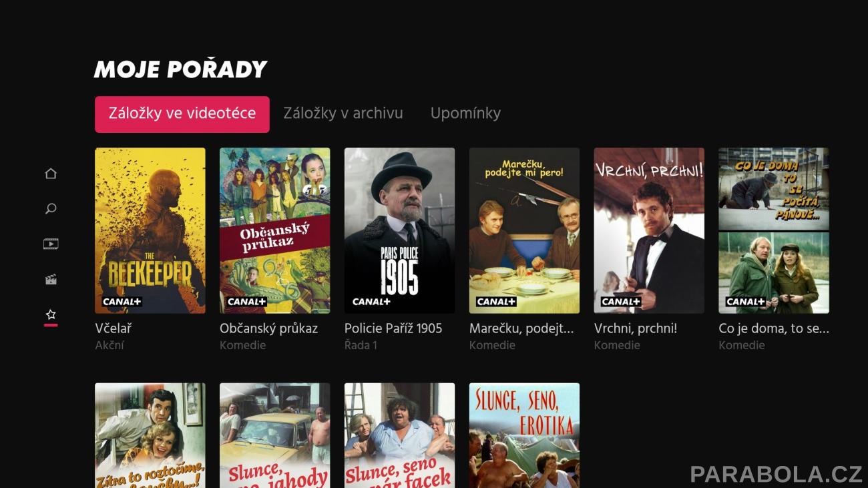Open the Občanský průkaz poster
Image resolution: width=868 pixels, height=488 pixels.
pos(275,230)
